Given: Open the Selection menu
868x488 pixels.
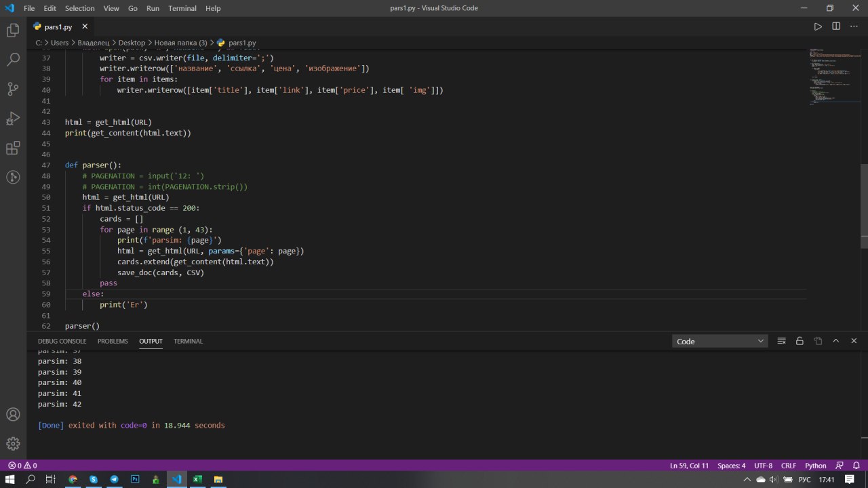Looking at the screenshot, I should coord(80,8).
